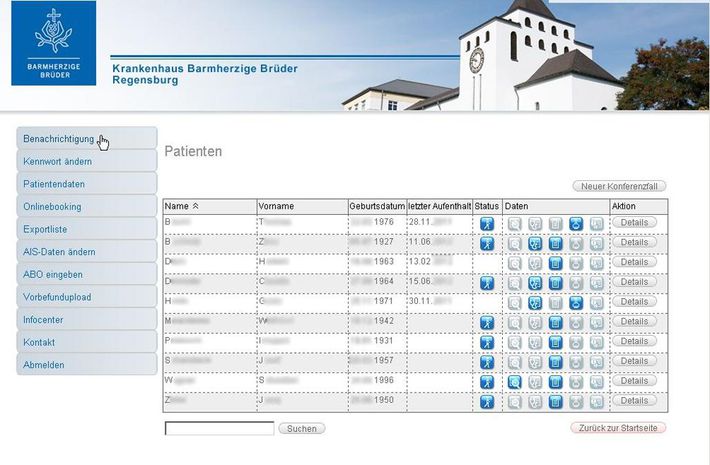This screenshot has height=465, width=710.
Task: Click the magnifier icon for patient born 1996
Action: pos(514,381)
